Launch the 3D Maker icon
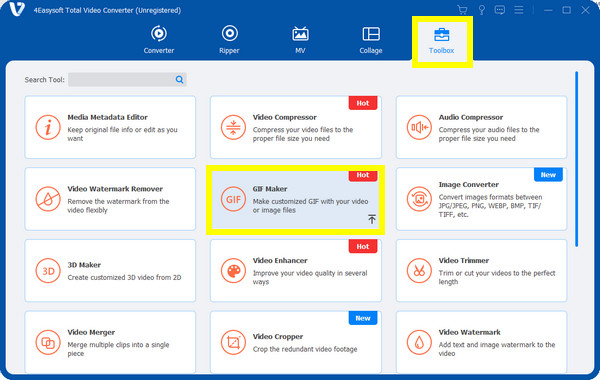The height and width of the screenshot is (380, 600). point(48,271)
